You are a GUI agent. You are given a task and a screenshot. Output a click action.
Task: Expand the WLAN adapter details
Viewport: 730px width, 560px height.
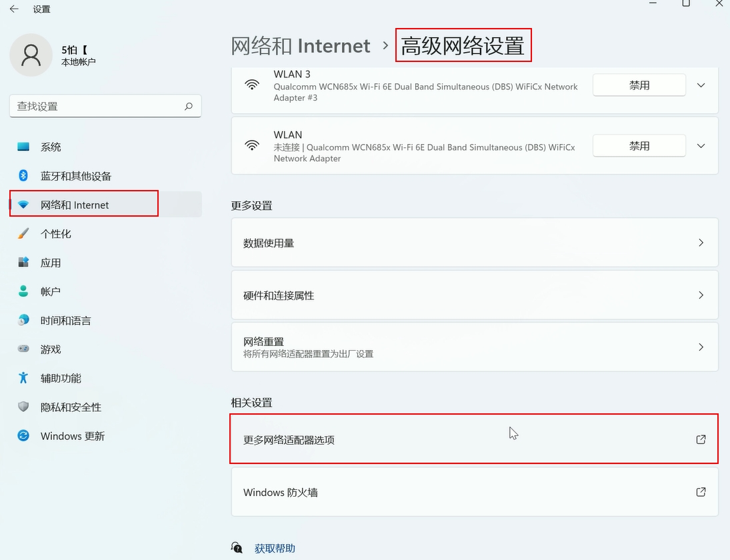[x=701, y=146]
